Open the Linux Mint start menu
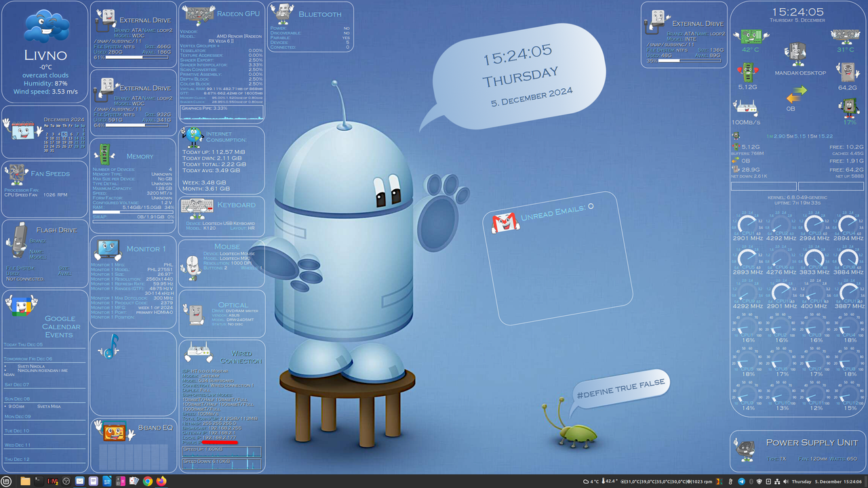 6,481
